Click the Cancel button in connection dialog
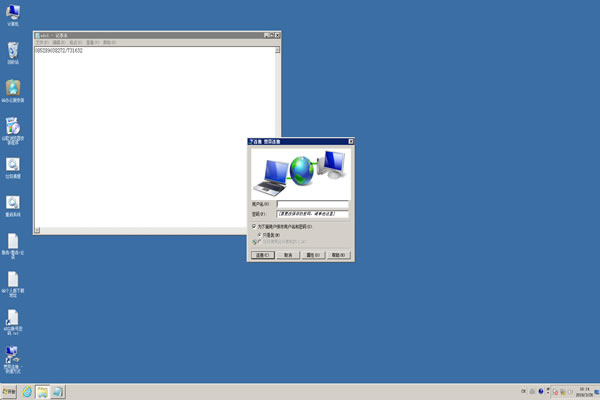Screen dimensions: 600x400 (x=287, y=255)
